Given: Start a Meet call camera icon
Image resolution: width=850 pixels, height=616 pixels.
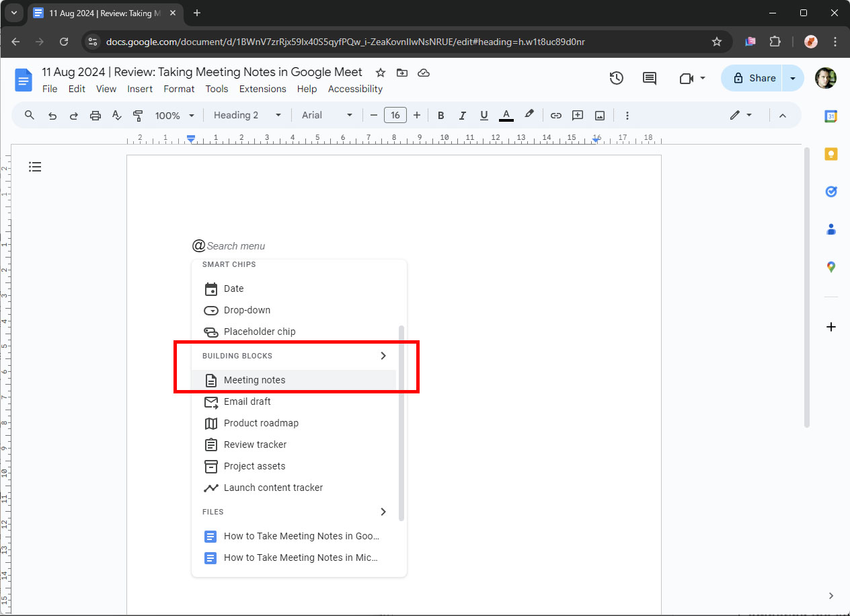Looking at the screenshot, I should click(x=686, y=78).
